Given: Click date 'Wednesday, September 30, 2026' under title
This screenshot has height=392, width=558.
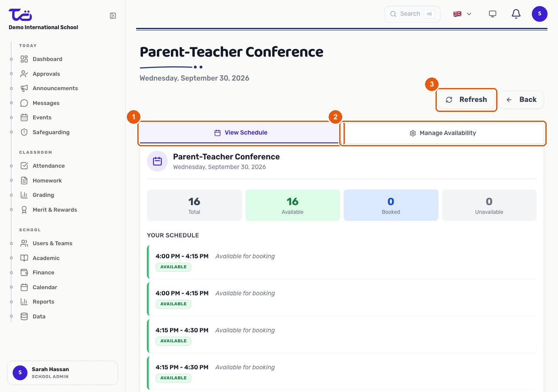Looking at the screenshot, I should 194,78.
